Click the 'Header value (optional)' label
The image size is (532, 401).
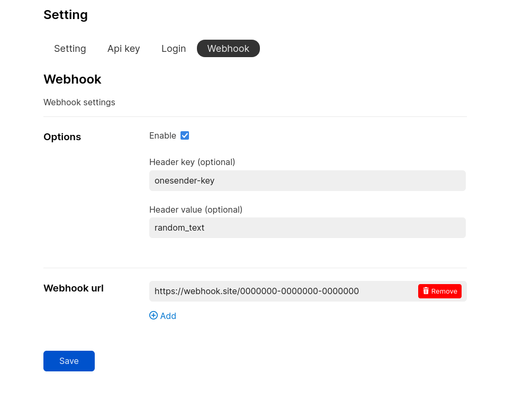[x=196, y=209]
